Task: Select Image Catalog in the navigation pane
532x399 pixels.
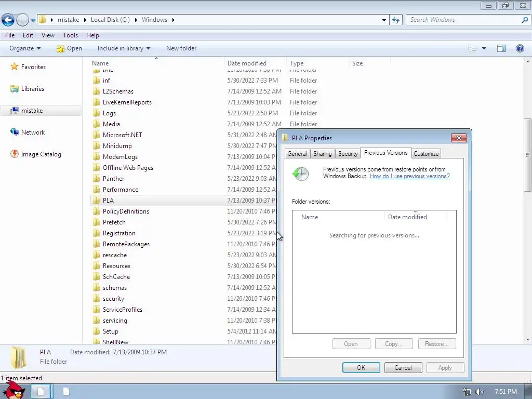Action: pos(41,154)
